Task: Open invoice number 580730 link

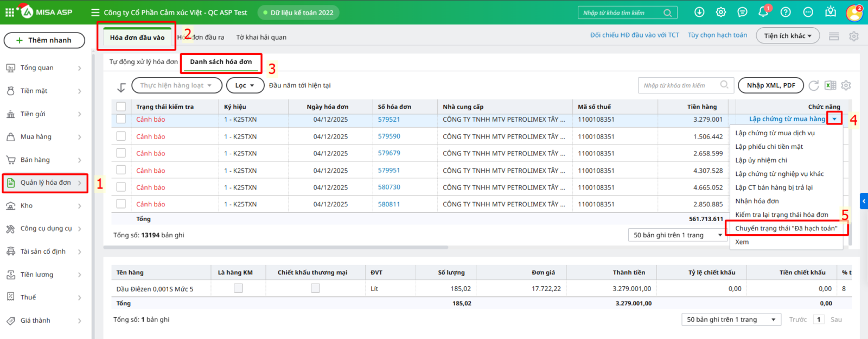Action: [389, 187]
